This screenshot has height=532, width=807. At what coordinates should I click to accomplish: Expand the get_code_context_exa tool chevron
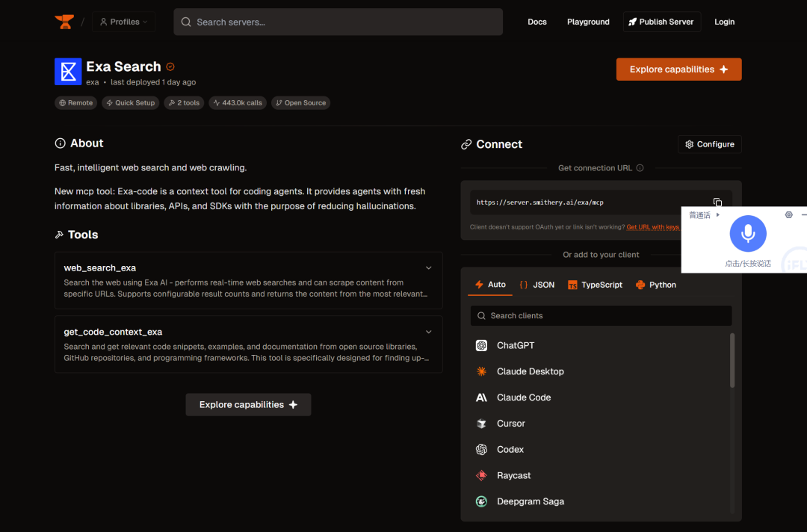(x=428, y=332)
